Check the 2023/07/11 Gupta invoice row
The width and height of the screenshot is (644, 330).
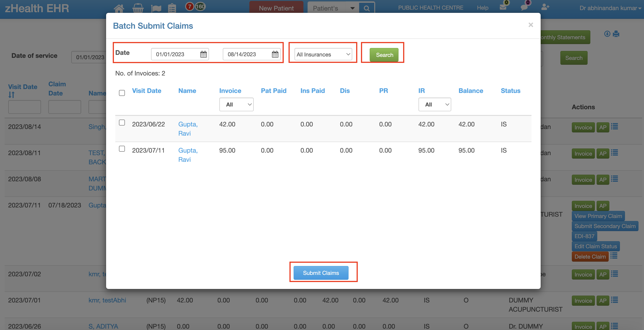(x=122, y=149)
